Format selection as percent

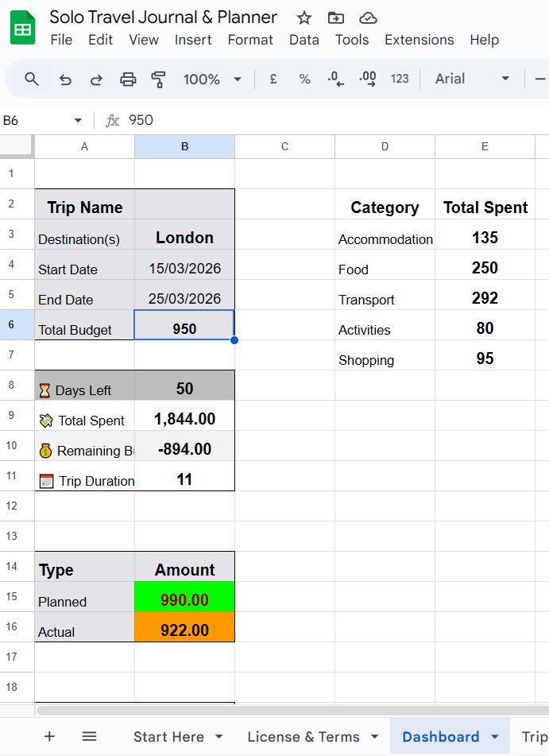[x=304, y=79]
